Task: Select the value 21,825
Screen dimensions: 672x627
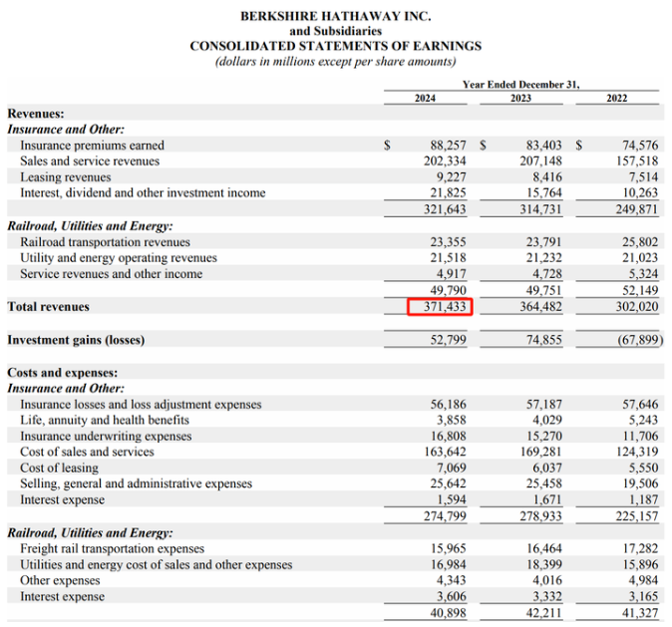Action: coord(449,192)
